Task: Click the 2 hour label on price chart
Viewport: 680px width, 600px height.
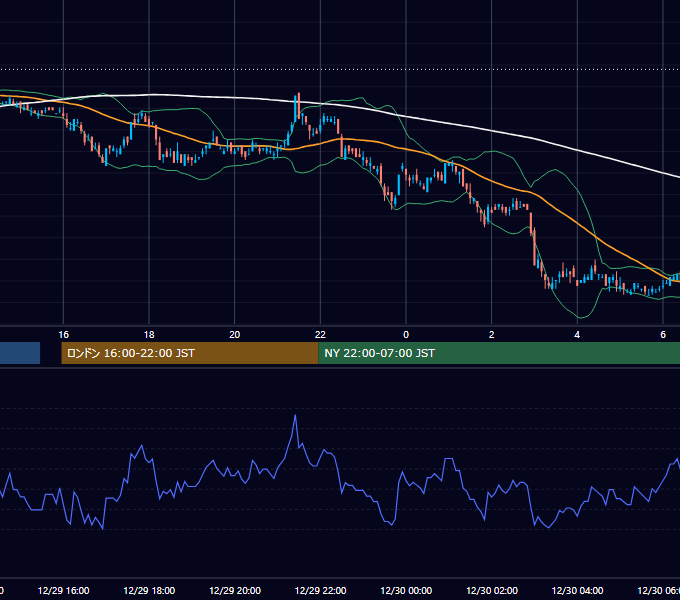Action: coord(491,335)
